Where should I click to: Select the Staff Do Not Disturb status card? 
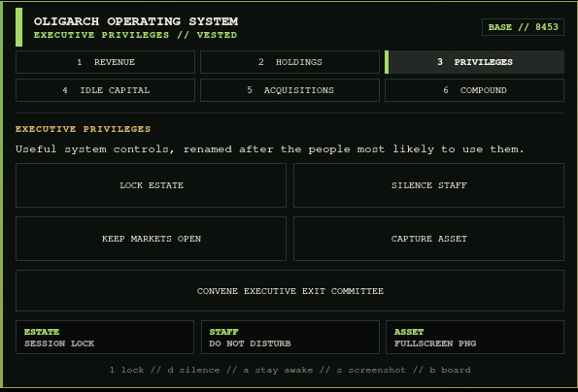coord(290,337)
